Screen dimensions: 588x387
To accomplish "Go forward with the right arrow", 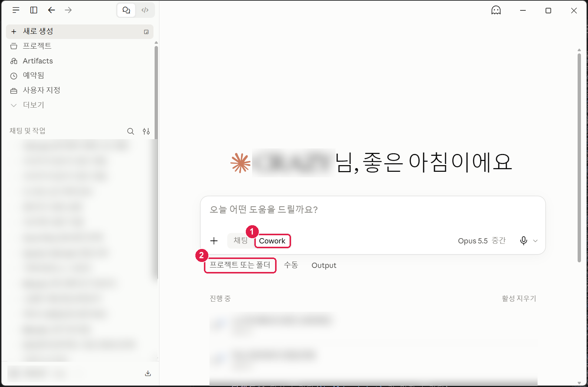I will (x=68, y=10).
